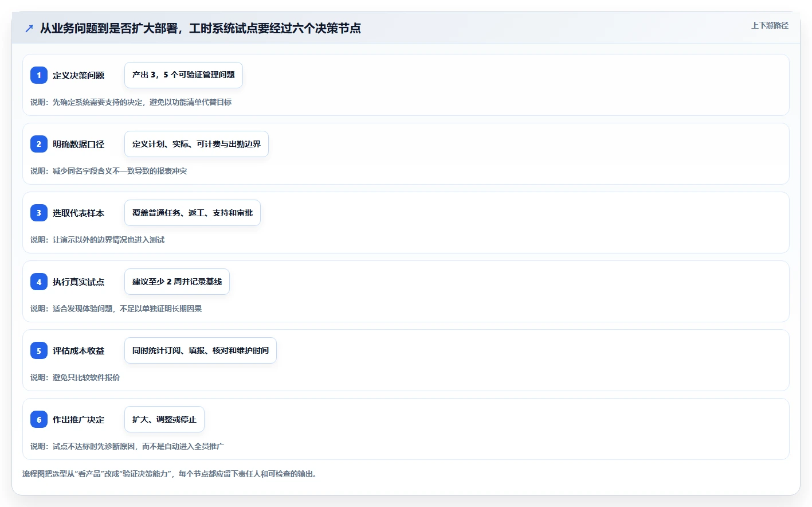This screenshot has width=812, height=507.
Task: Click the 产出 3，5 个可验证管理问题 chip
Action: coord(183,75)
